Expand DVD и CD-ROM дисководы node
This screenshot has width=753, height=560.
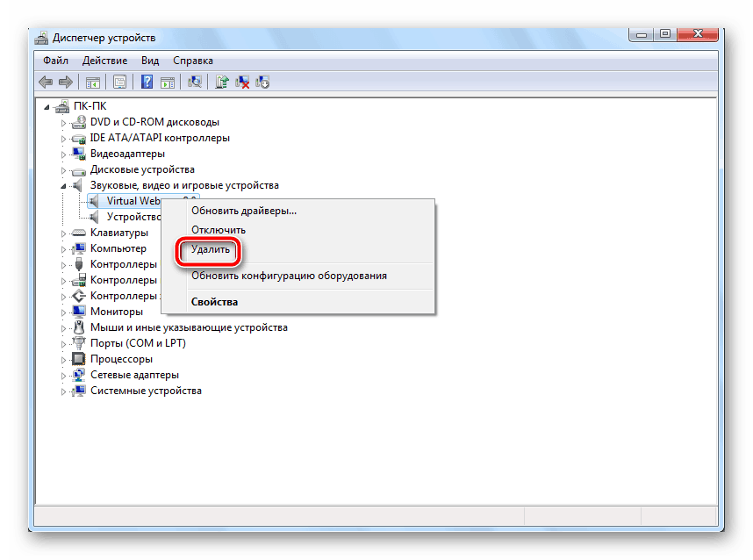pyautogui.click(x=63, y=123)
